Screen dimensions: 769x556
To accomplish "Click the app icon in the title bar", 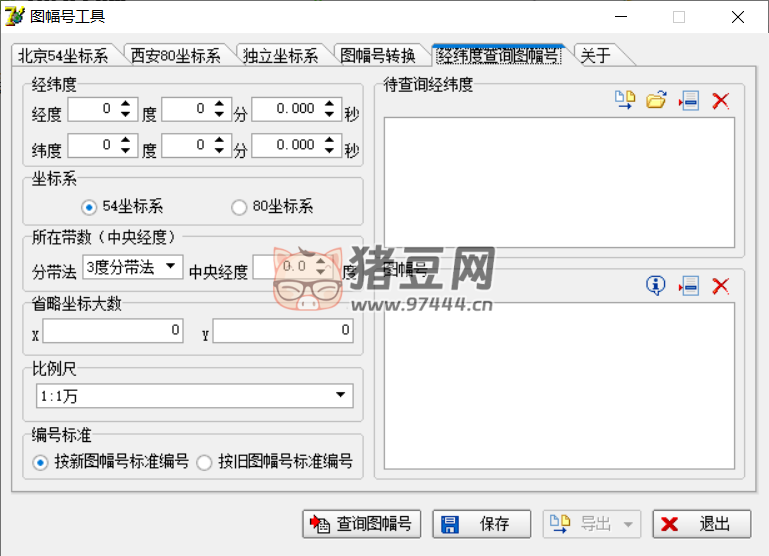I will [x=15, y=16].
